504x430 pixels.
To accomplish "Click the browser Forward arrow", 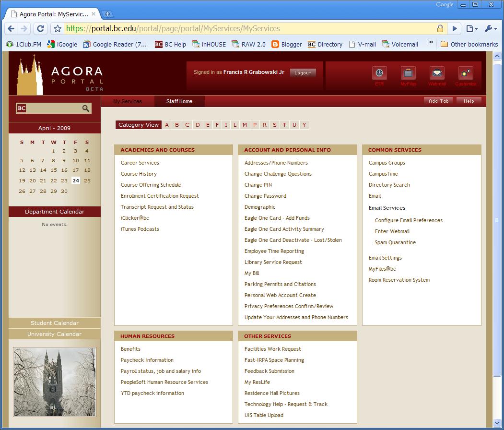I will tap(24, 29).
